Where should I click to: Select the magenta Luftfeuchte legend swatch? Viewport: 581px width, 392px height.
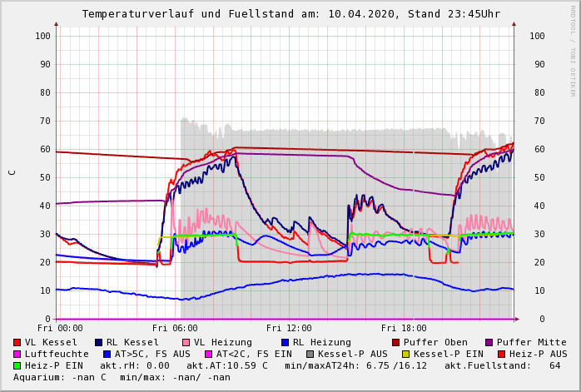tap(17, 354)
